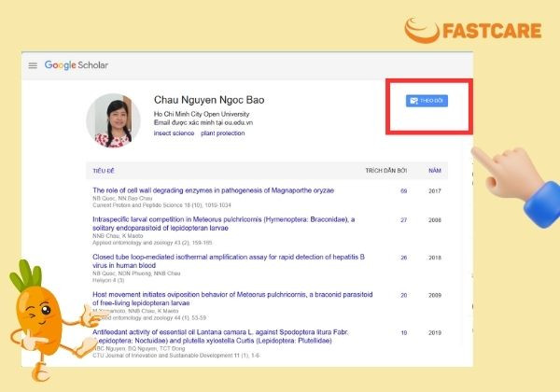Click authors 'NB Quoc, NN Bao Chau'
This screenshot has width=560, height=392.
click(122, 198)
